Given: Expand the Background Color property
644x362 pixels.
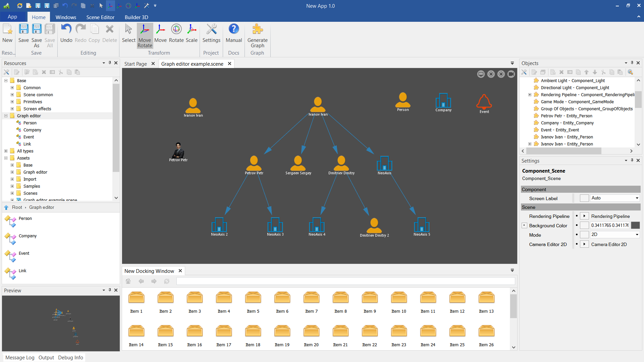Looking at the screenshot, I should [x=524, y=226].
